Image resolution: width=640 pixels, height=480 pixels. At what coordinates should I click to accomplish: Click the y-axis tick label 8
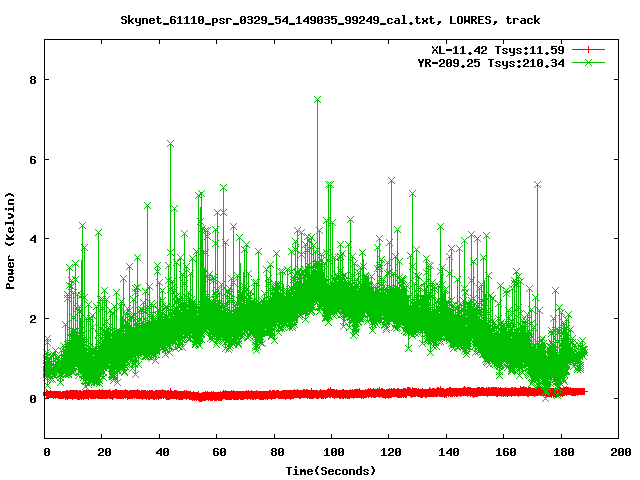[34, 79]
